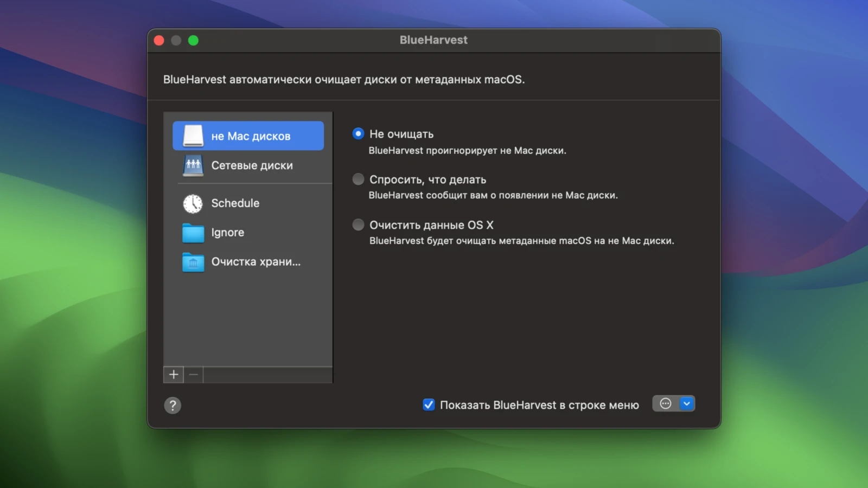The height and width of the screenshot is (488, 868).
Task: Select the Не очищать radio option
Action: click(x=358, y=133)
